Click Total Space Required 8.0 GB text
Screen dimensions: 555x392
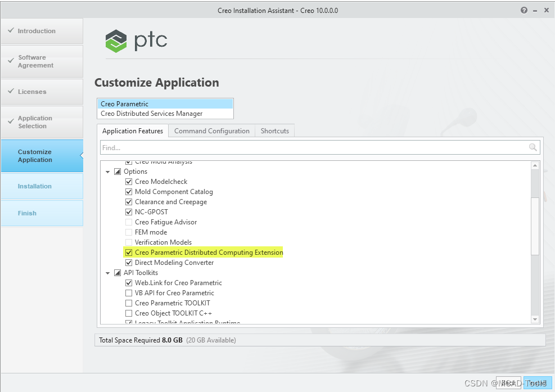coord(141,340)
